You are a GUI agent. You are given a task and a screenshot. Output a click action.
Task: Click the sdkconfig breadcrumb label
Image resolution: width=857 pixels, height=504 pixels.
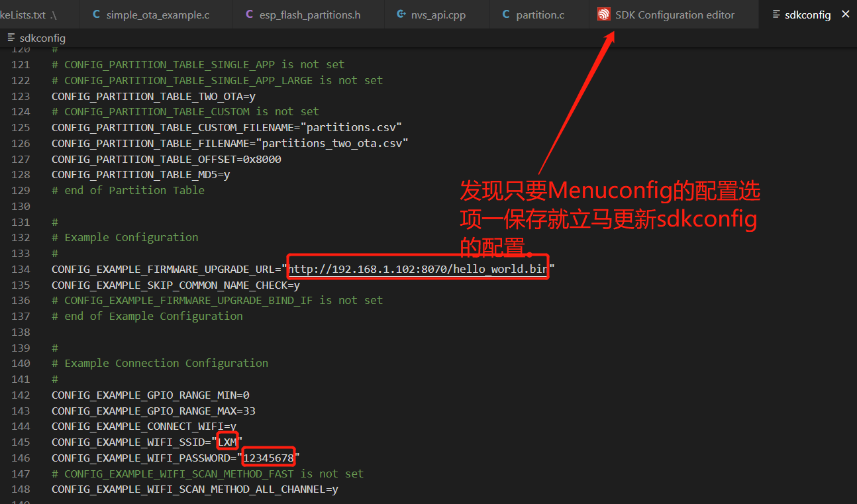pos(44,38)
